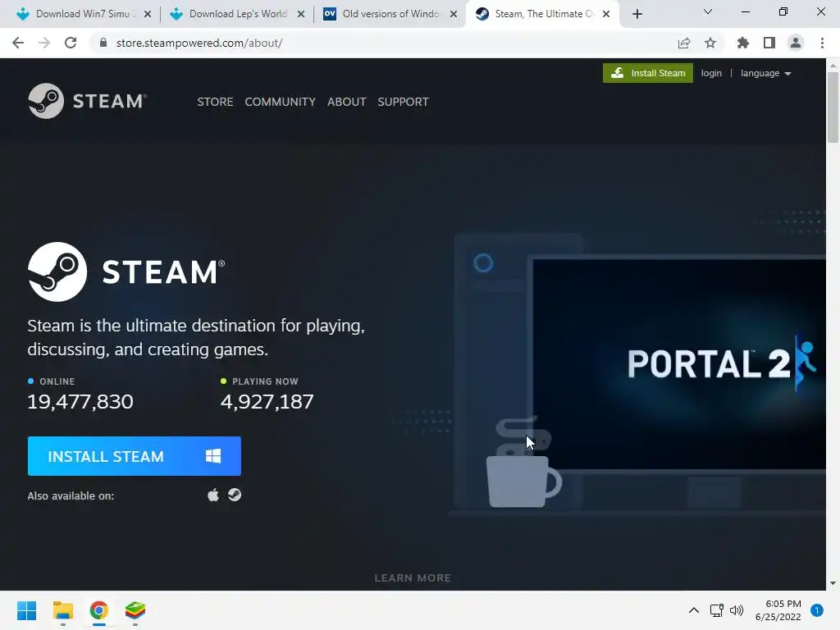This screenshot has width=840, height=630.
Task: Close the Download Win7 Simu tab
Action: (148, 14)
